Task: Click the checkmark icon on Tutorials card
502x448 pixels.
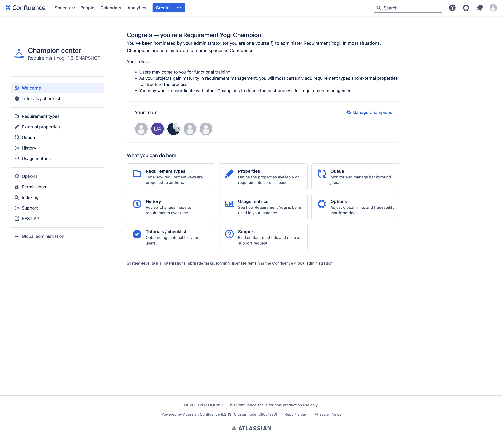Action: click(x=137, y=234)
